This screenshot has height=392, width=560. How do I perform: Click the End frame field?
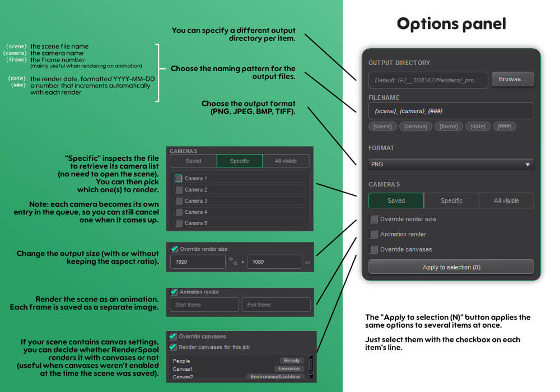pyautogui.click(x=276, y=305)
